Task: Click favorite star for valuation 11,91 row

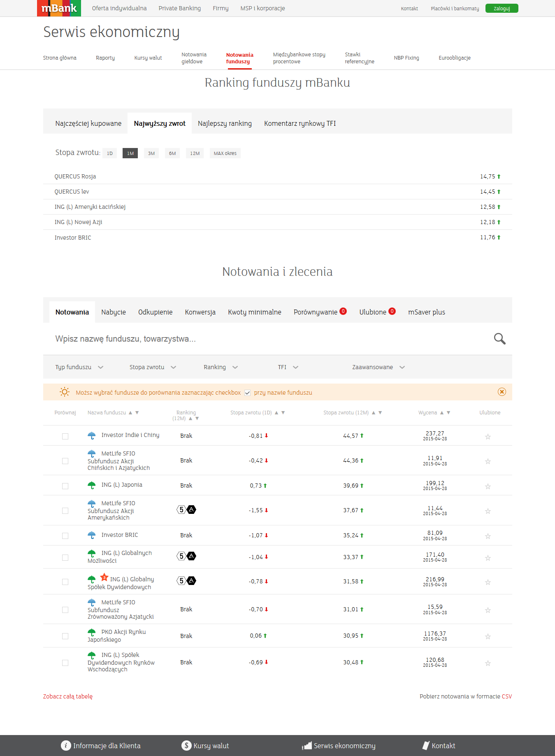Action: click(488, 461)
